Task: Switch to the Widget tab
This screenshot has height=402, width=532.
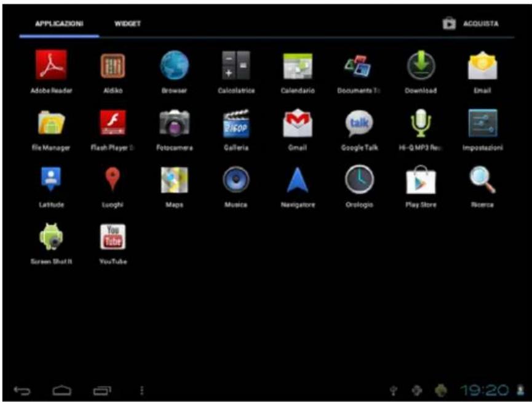Action: [127, 24]
